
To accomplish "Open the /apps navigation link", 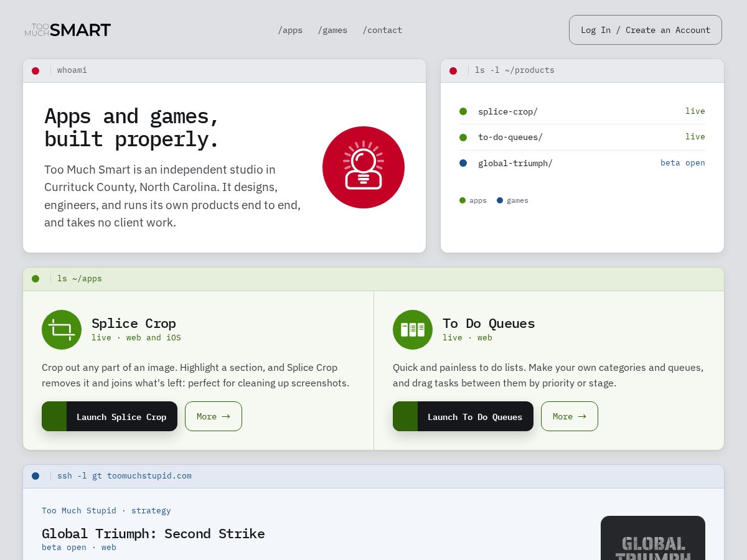I will 290,30.
